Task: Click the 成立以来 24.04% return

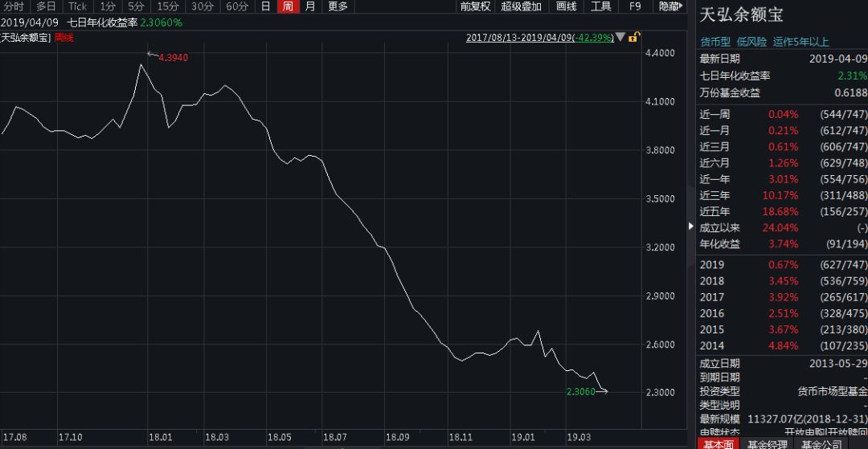Action: pos(780,228)
